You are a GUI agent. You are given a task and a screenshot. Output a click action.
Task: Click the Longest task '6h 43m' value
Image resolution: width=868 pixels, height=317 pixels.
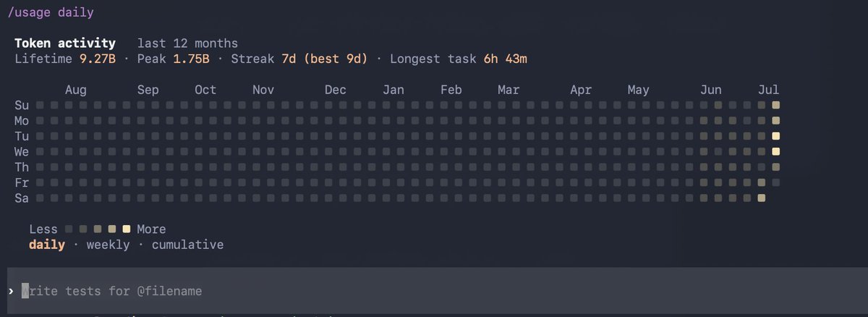506,58
